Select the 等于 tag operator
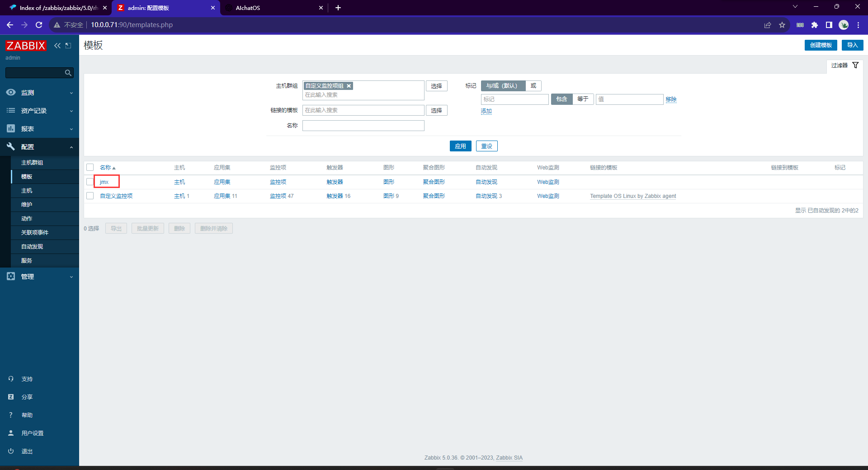The height and width of the screenshot is (470, 868). (x=583, y=99)
